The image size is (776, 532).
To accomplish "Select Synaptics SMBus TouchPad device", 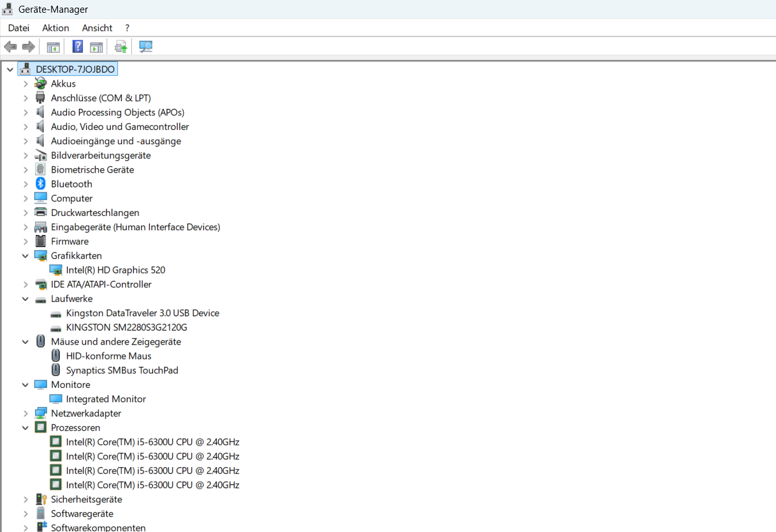I will pos(122,370).
